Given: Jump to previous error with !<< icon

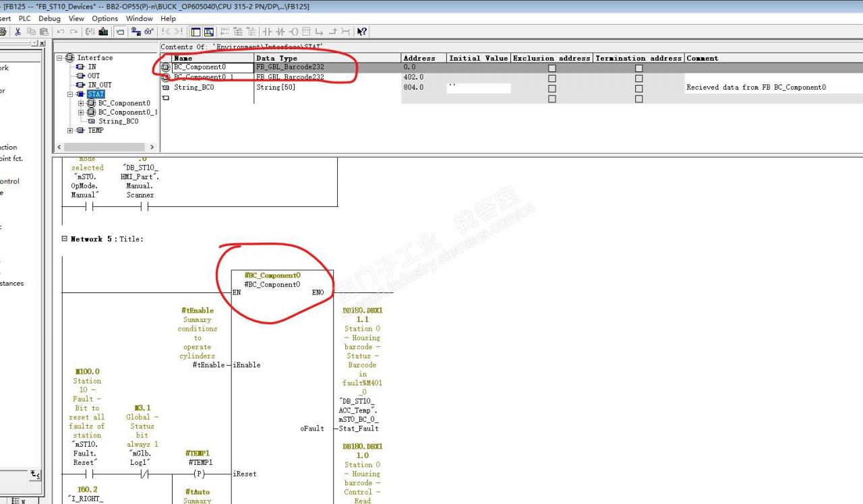Looking at the screenshot, I should (x=167, y=32).
